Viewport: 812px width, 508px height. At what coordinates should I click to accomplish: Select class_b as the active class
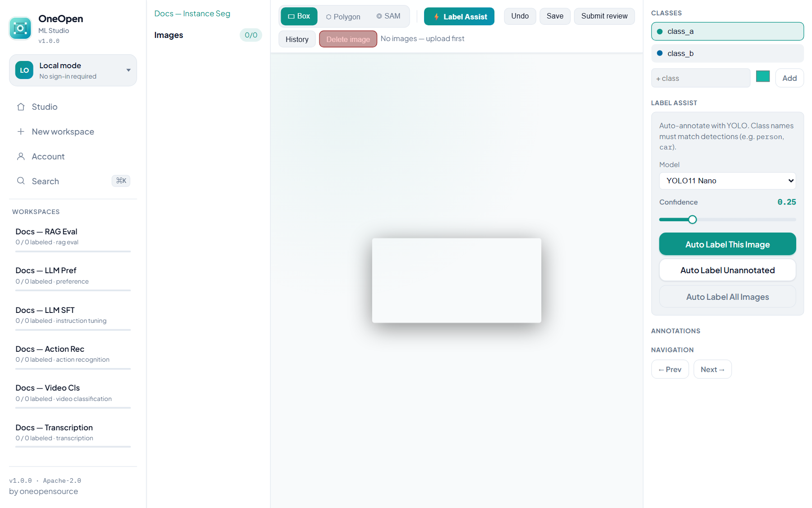(x=727, y=53)
